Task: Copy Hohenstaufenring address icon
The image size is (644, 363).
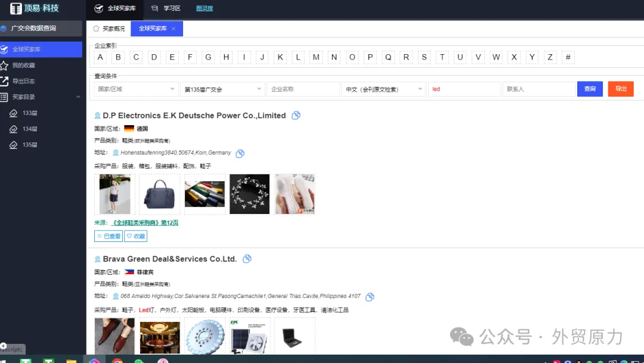Action: (240, 154)
